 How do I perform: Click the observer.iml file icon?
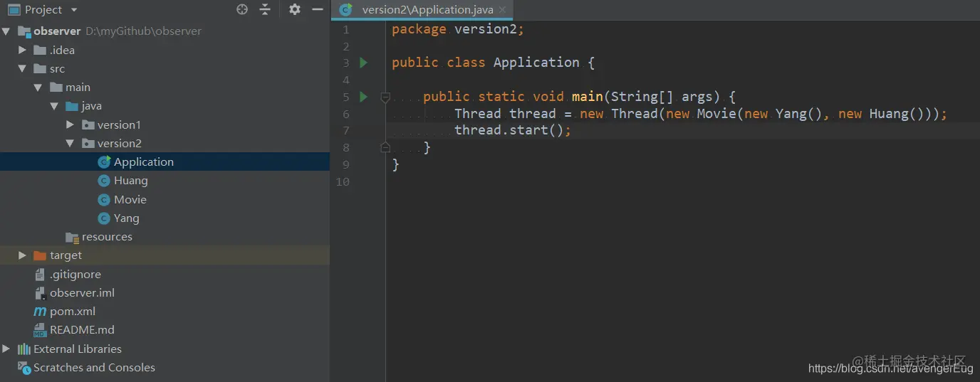[40, 292]
